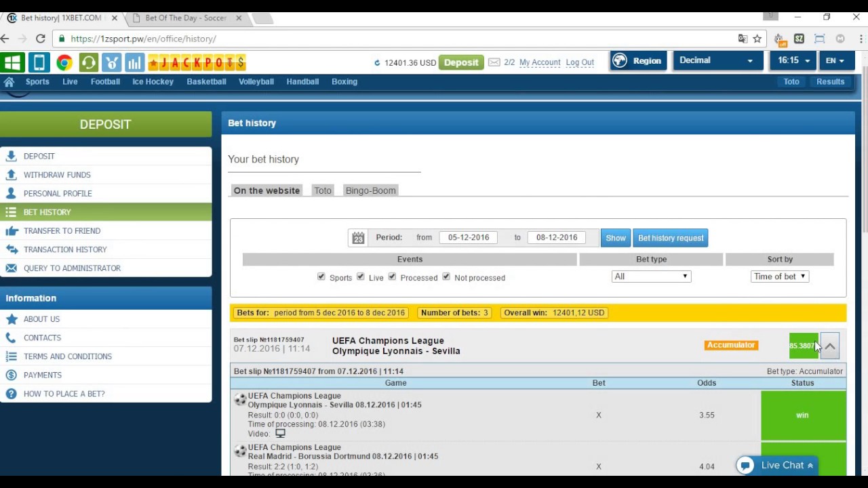
Task: Open the Decimal odds format dropdown
Action: point(717,60)
